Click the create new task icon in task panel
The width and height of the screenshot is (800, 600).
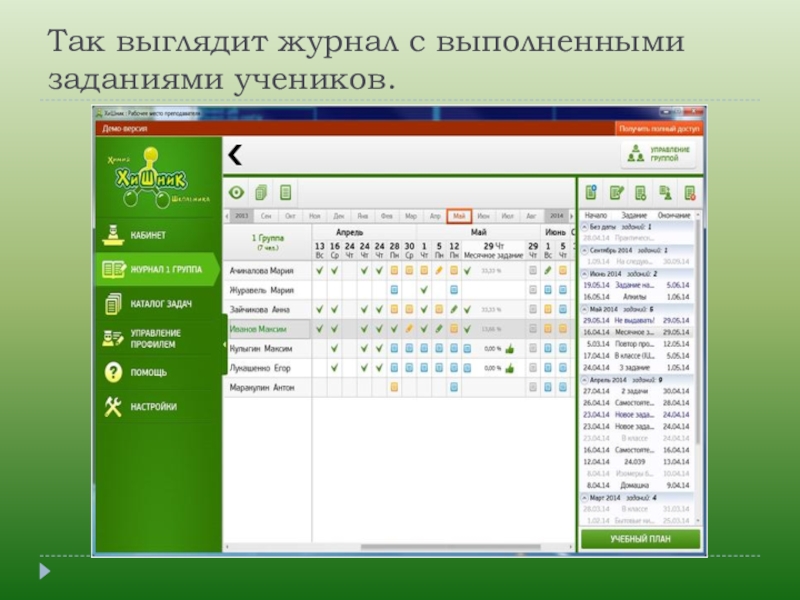click(x=591, y=192)
